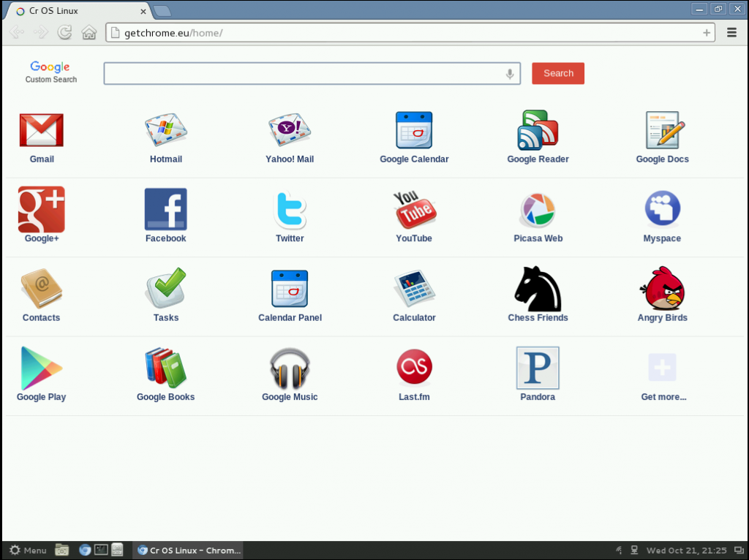The image size is (749, 560).
Task: Switch to Cr OS Linux taskbar window button
Action: click(x=188, y=550)
